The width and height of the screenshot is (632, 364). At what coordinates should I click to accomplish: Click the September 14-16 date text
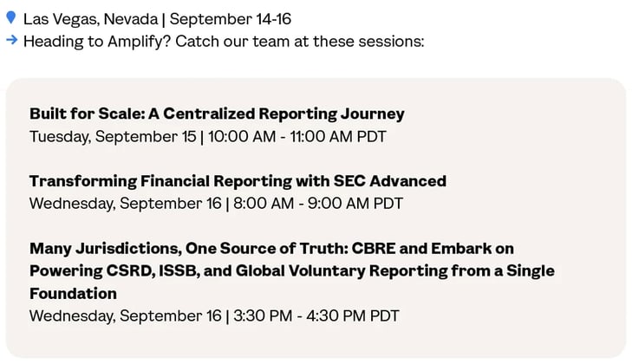(x=230, y=19)
